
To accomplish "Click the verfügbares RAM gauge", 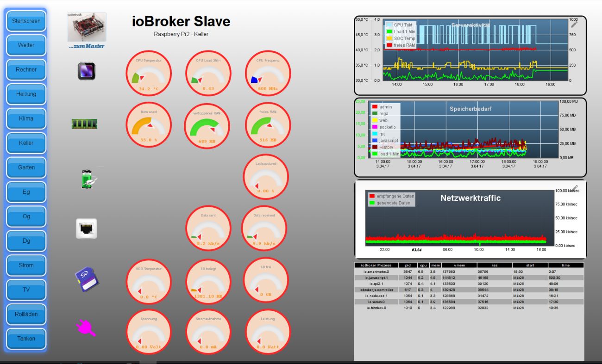I will pyautogui.click(x=207, y=126).
